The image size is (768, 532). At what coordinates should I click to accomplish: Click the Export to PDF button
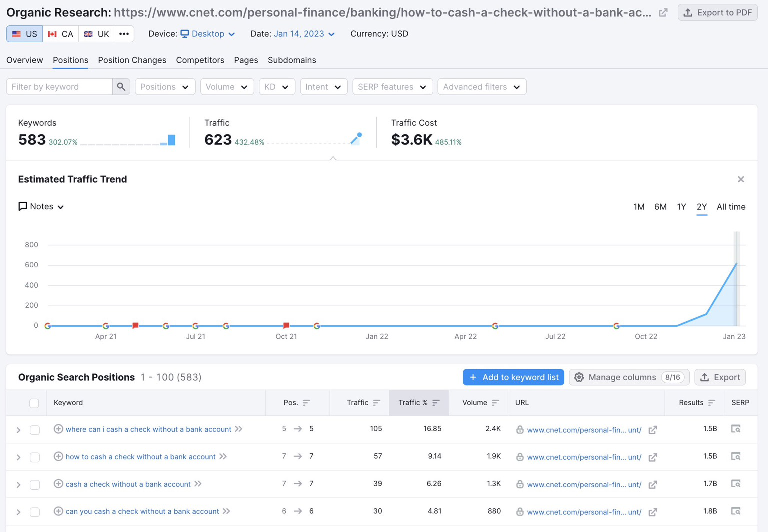pyautogui.click(x=717, y=13)
